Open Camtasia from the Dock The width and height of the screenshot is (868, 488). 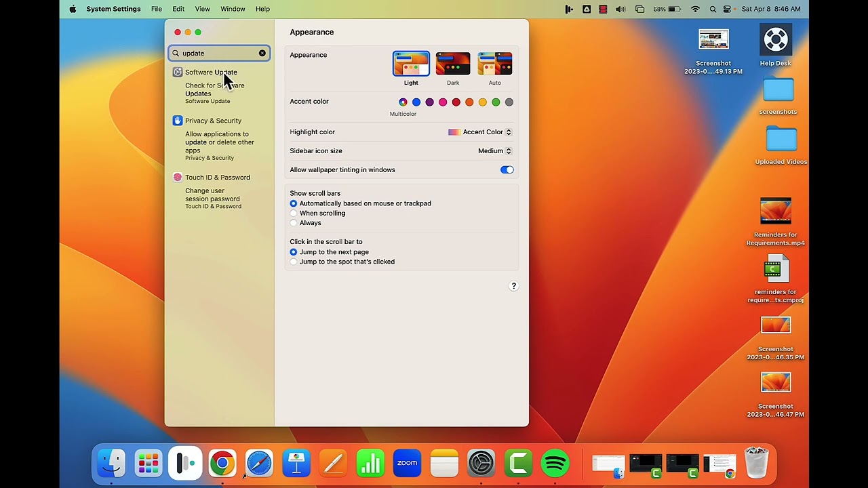tap(518, 464)
